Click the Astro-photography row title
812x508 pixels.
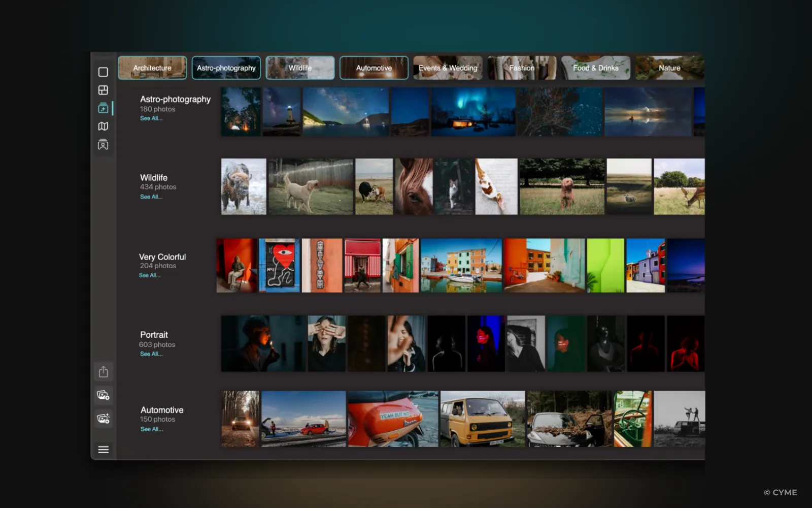click(176, 99)
